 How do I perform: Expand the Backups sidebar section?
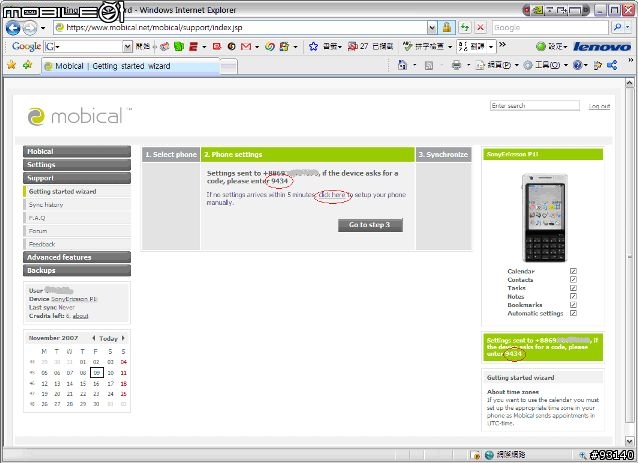click(77, 270)
